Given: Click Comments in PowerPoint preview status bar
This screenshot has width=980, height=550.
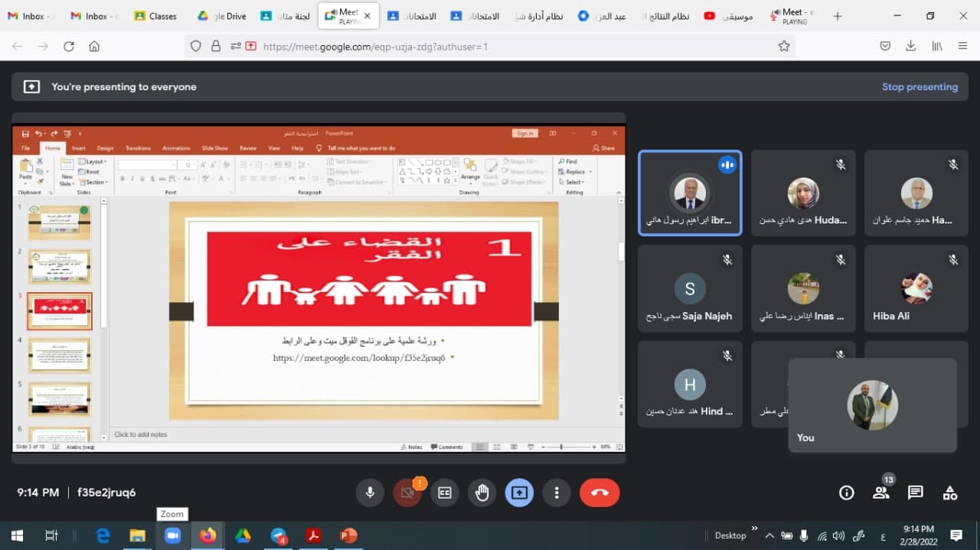Looking at the screenshot, I should [x=447, y=447].
